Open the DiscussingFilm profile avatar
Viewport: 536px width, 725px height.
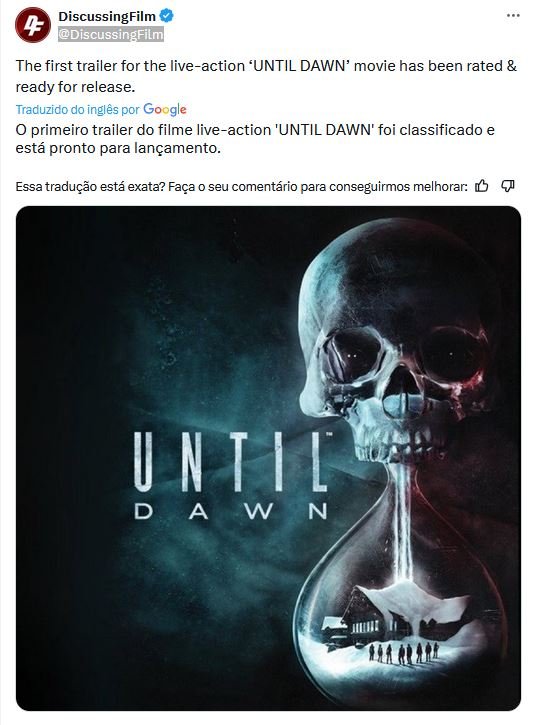click(32, 25)
